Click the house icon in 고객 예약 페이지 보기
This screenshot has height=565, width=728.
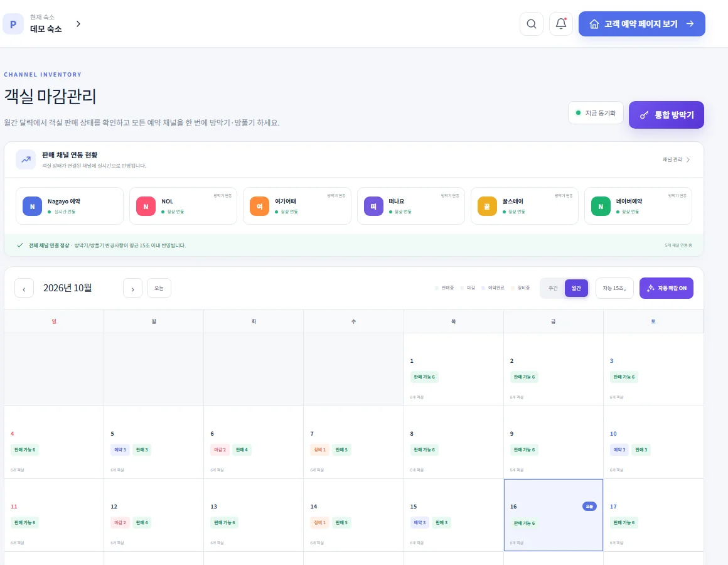pyautogui.click(x=594, y=24)
